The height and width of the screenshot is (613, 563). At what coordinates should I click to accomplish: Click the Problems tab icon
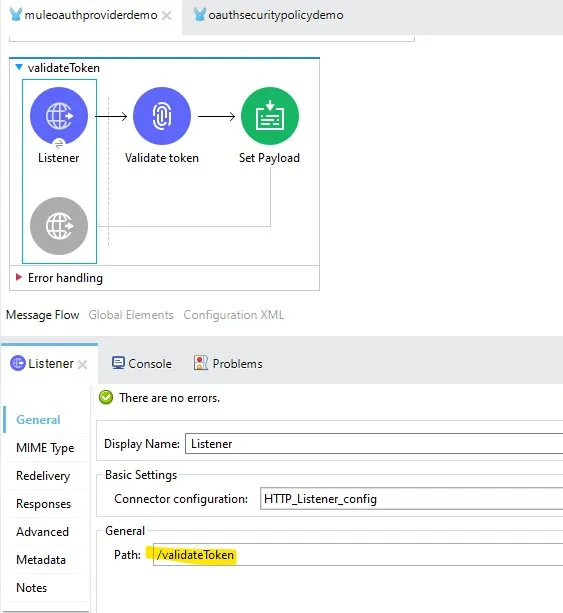coord(201,363)
